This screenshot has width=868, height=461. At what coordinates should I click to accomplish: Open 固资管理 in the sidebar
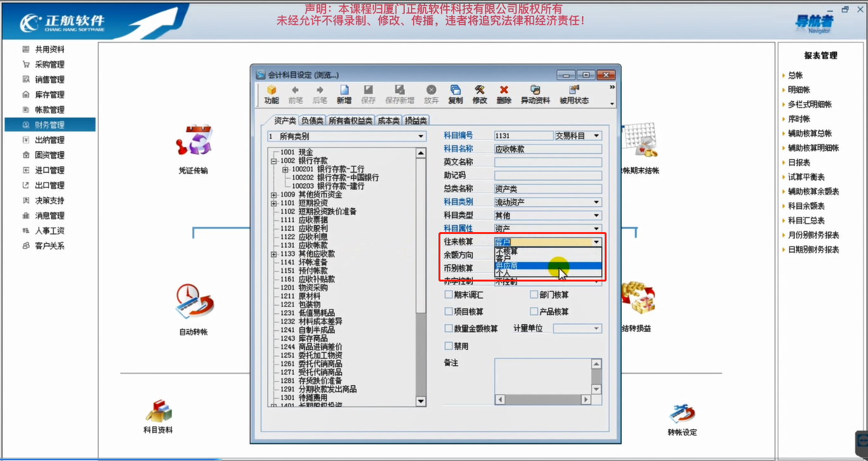[49, 155]
